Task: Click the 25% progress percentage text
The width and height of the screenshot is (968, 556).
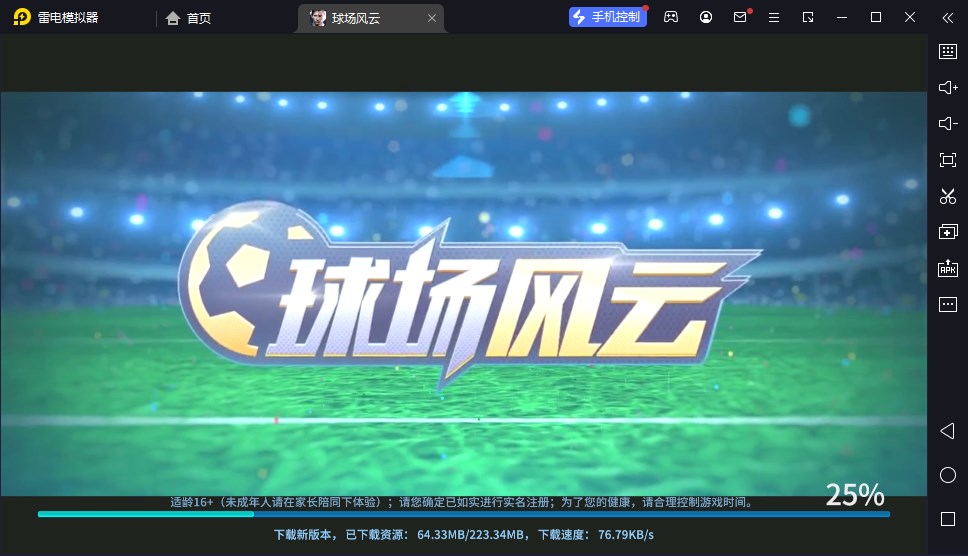Action: (855, 495)
